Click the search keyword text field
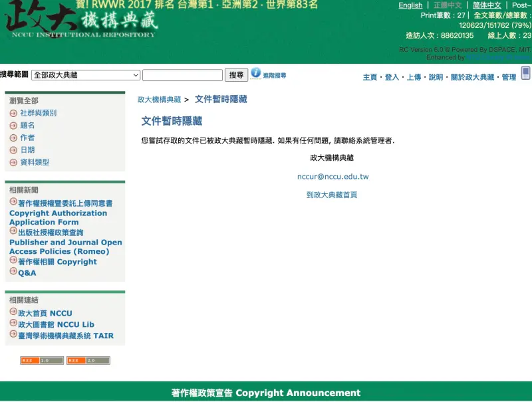532x402 pixels. pos(182,75)
